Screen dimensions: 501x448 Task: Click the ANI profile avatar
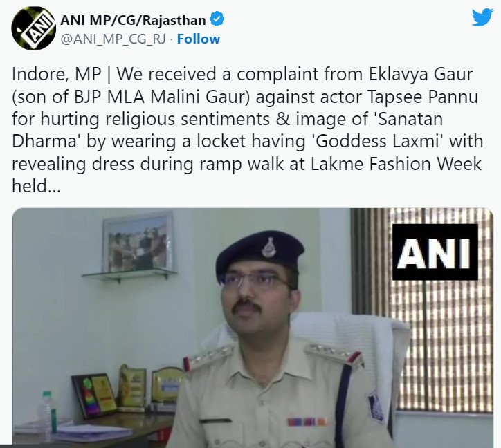point(33,28)
